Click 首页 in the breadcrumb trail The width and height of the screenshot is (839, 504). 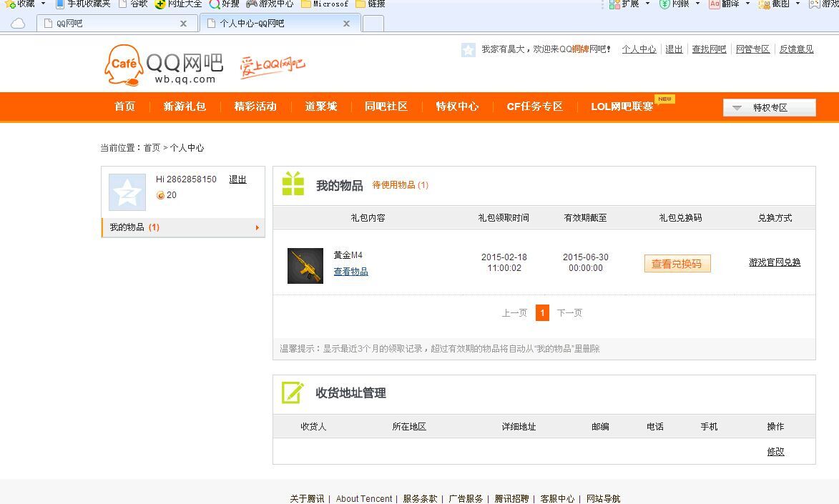(x=152, y=148)
